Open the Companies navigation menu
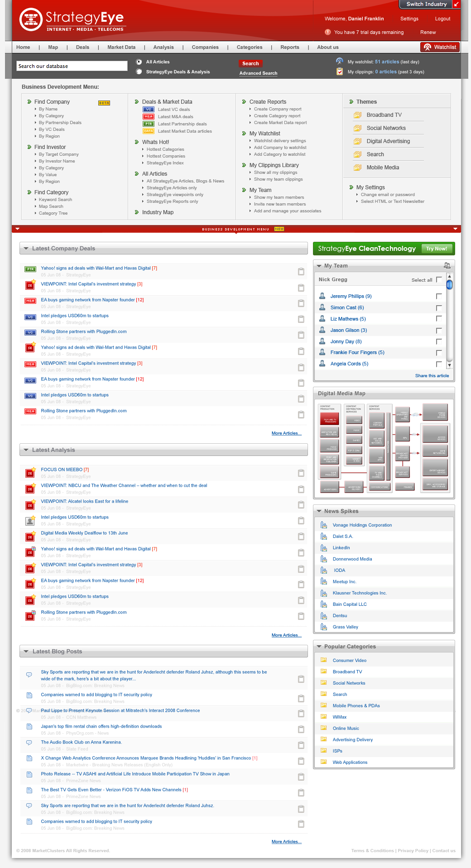 pos(205,47)
